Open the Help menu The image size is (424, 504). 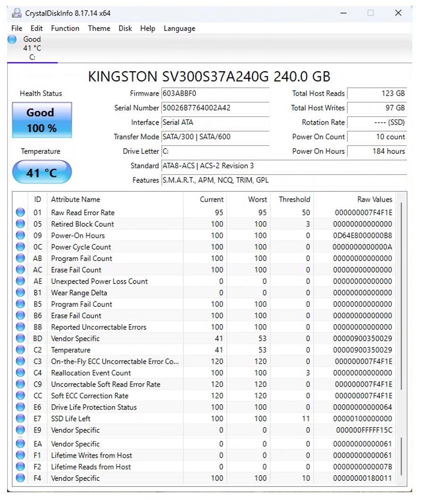pyautogui.click(x=148, y=28)
